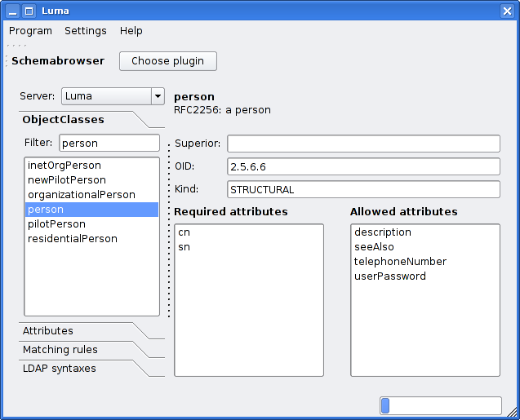Select cn in Required attributes
Image resolution: width=520 pixels, height=420 pixels.
tap(249, 232)
